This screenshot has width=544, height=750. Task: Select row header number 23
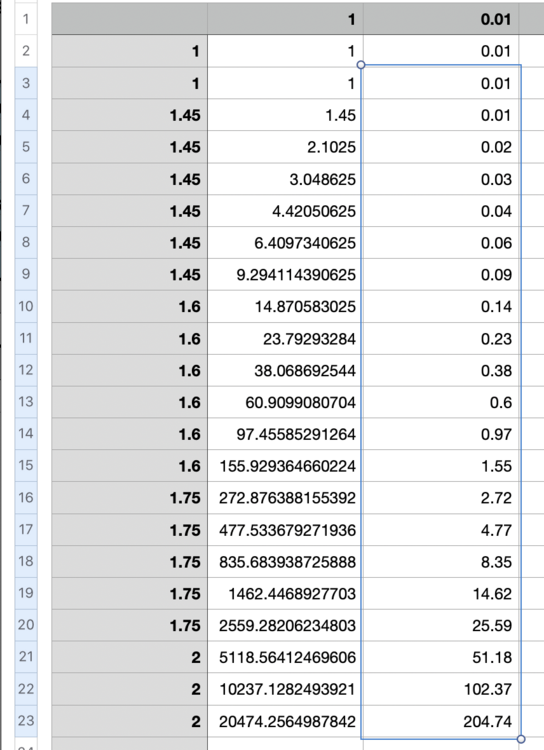coord(26,721)
